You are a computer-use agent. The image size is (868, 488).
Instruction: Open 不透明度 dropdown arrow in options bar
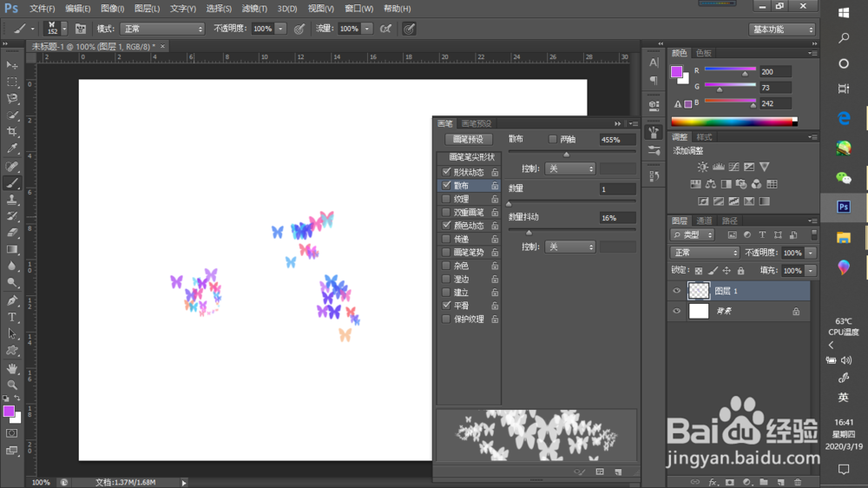280,29
